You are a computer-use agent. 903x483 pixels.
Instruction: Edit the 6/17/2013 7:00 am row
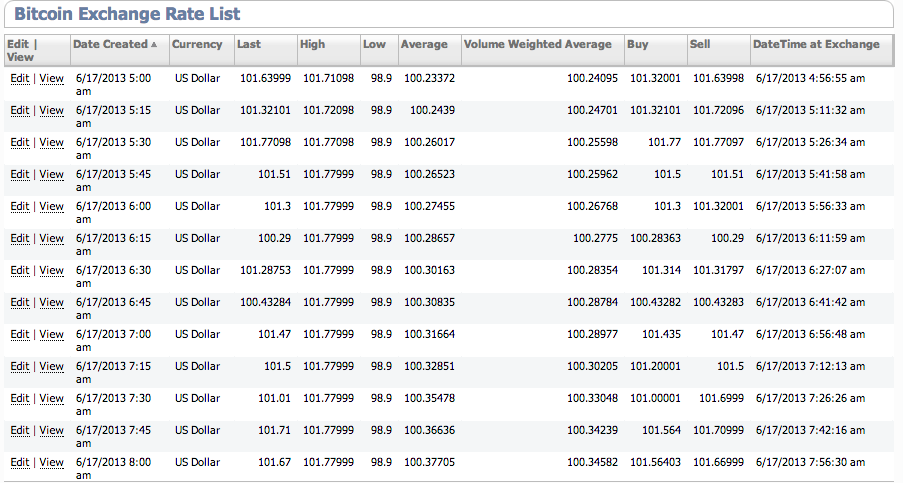pos(20,334)
